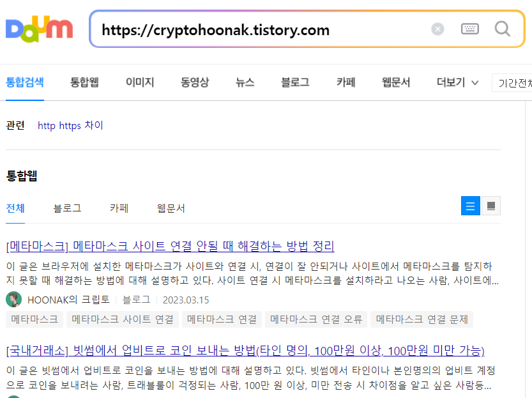Image resolution: width=532 pixels, height=398 pixels.
Task: Click the HOONAK blog profile avatar
Action: click(14, 299)
